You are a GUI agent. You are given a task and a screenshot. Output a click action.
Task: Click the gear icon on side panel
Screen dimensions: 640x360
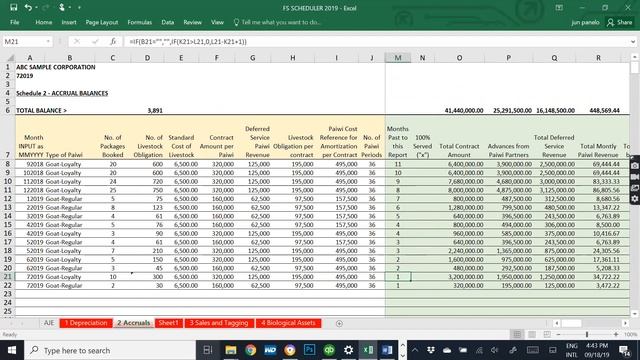(635, 199)
